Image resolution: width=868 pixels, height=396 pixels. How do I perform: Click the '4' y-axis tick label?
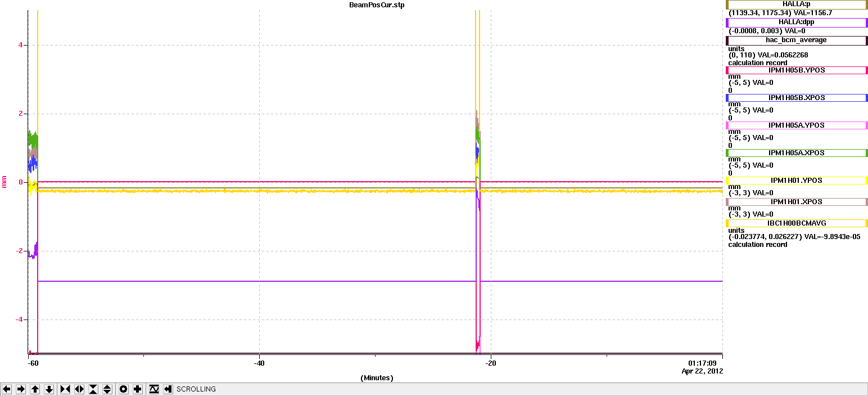(x=20, y=45)
